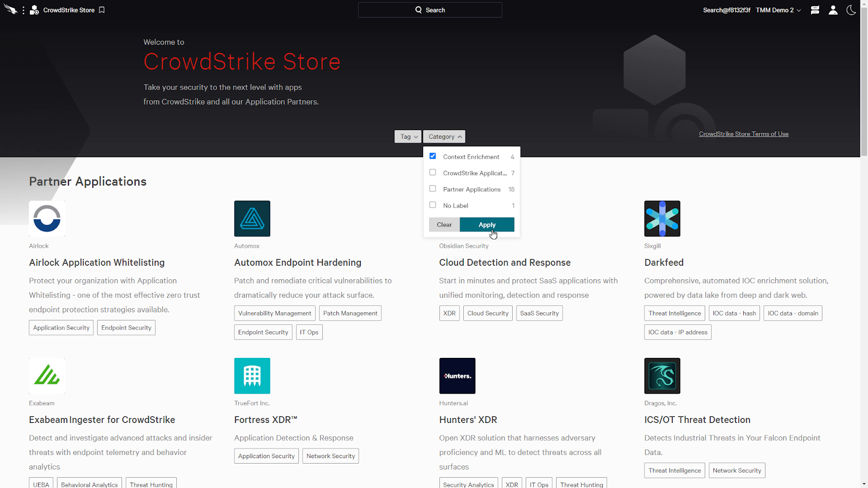Click Endpoint Security tag under Airlock
This screenshot has width=868, height=488.
(126, 328)
